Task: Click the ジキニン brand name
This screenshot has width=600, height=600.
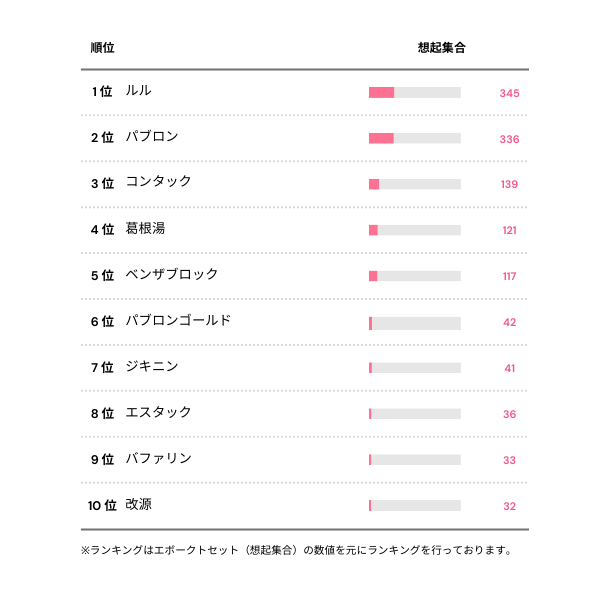Action: tap(152, 367)
